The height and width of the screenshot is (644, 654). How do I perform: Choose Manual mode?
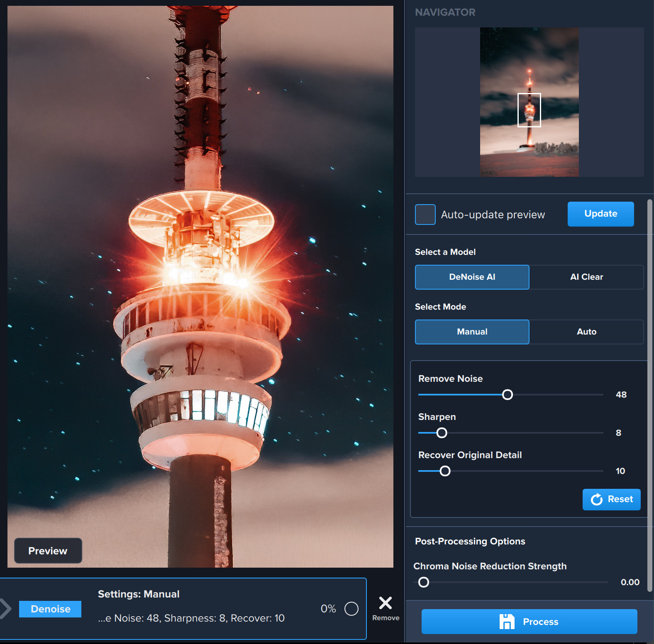(472, 332)
